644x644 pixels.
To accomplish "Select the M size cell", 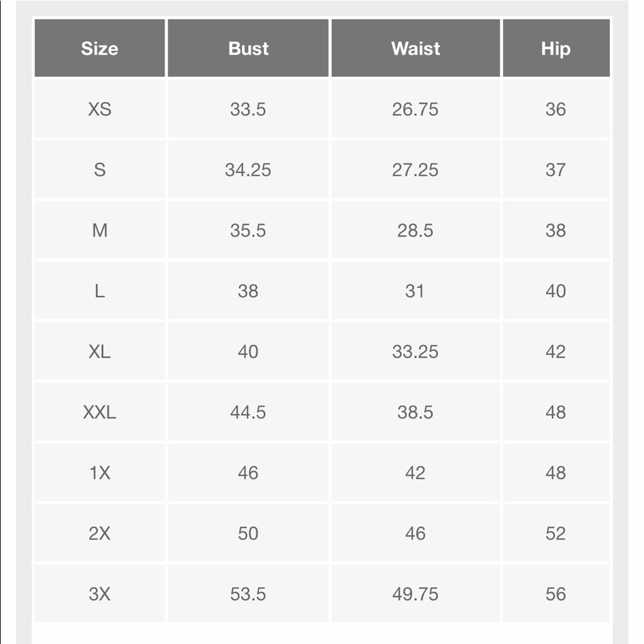I will coord(99,230).
